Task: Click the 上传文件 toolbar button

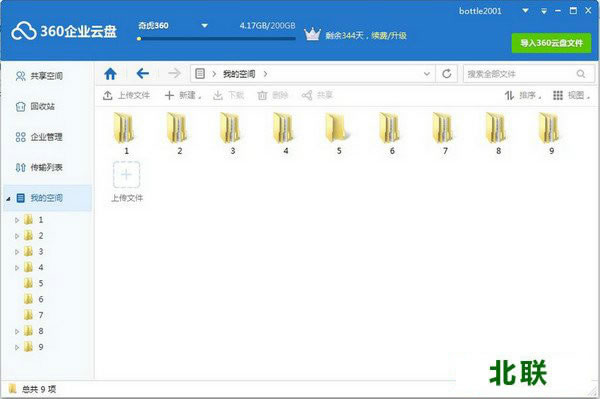Action: click(x=126, y=95)
